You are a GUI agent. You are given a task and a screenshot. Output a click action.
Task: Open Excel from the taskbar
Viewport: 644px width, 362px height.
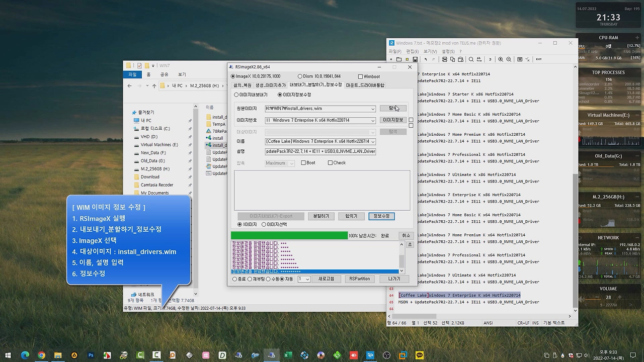tap(288, 355)
